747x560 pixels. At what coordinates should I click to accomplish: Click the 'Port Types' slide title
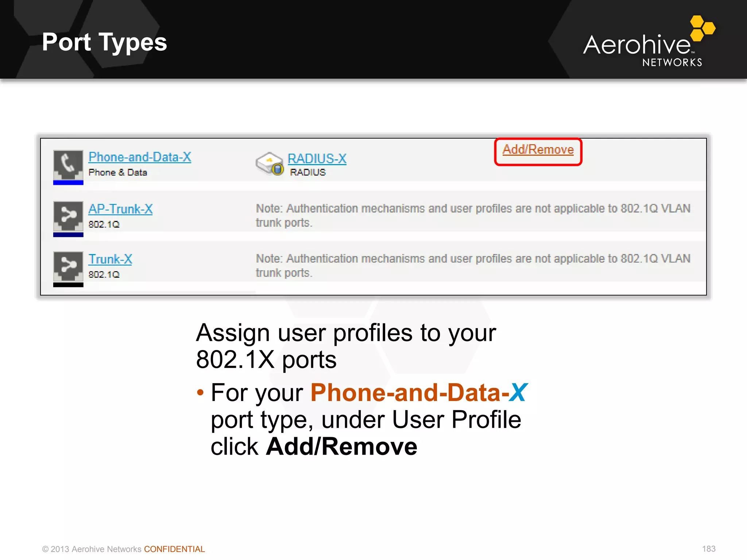tap(104, 43)
